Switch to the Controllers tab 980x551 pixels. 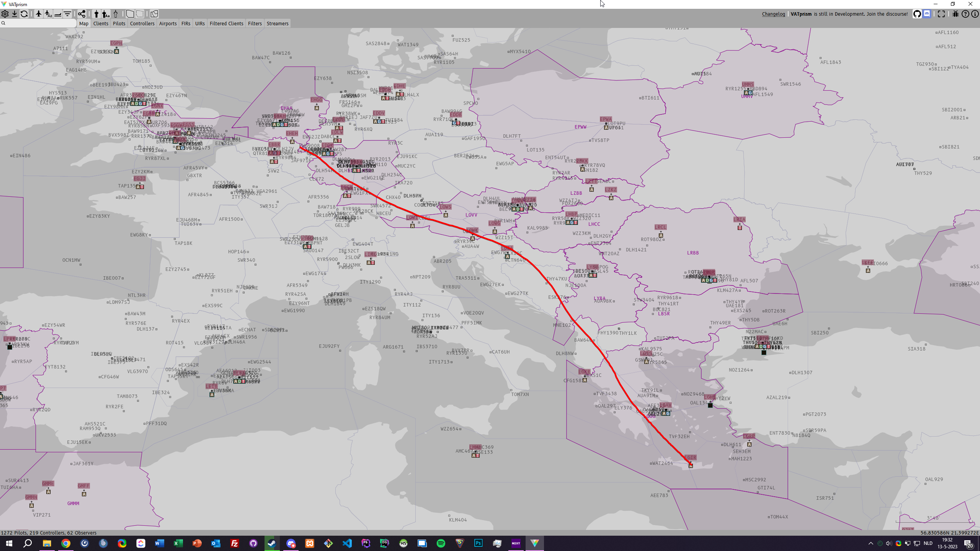click(142, 23)
